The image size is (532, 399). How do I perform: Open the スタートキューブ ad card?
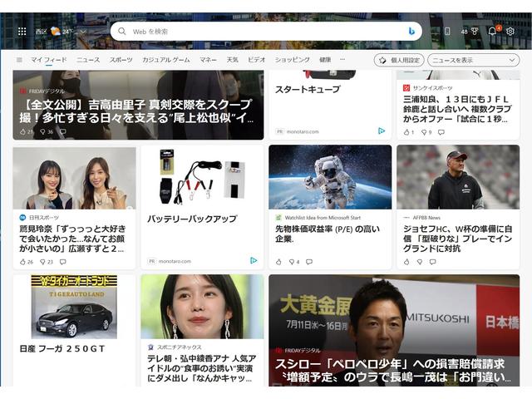(x=308, y=90)
